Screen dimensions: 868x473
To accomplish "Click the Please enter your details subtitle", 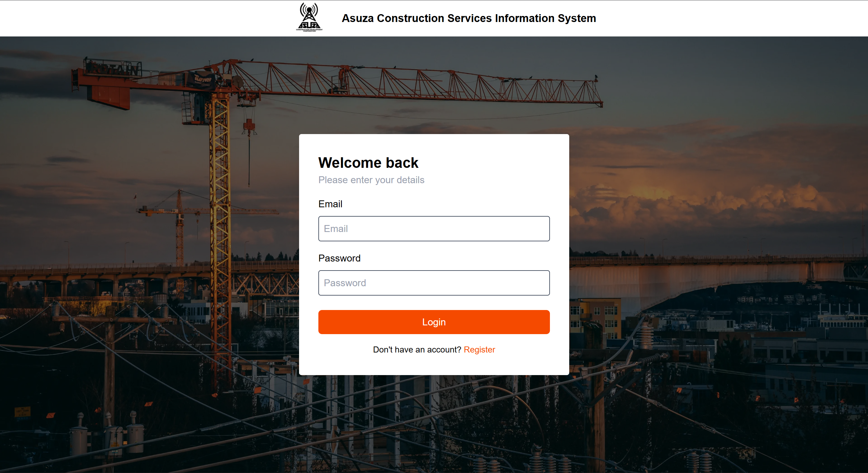I will [x=371, y=180].
